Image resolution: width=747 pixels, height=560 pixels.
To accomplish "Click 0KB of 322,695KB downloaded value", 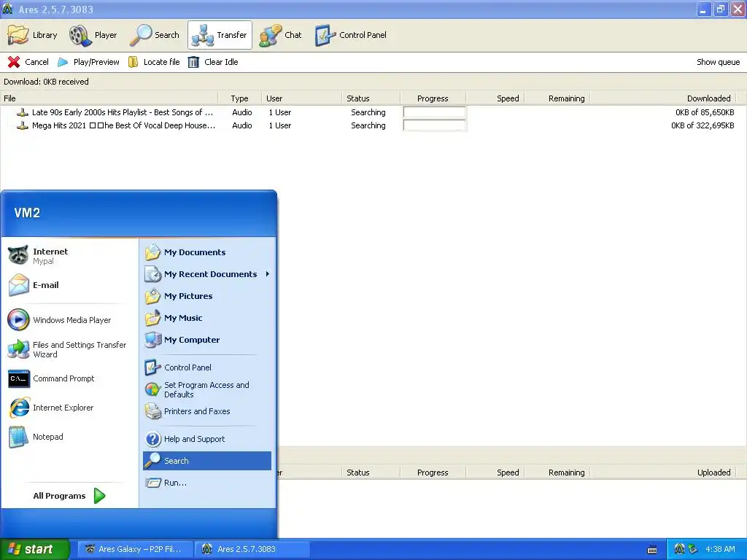I will pos(703,125).
